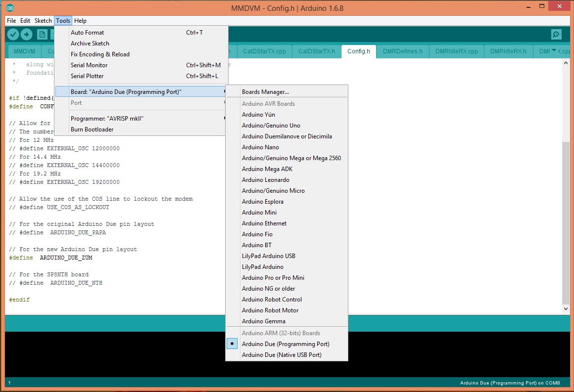574x392 pixels.
Task: Click the New sketch icon
Action: point(42,35)
